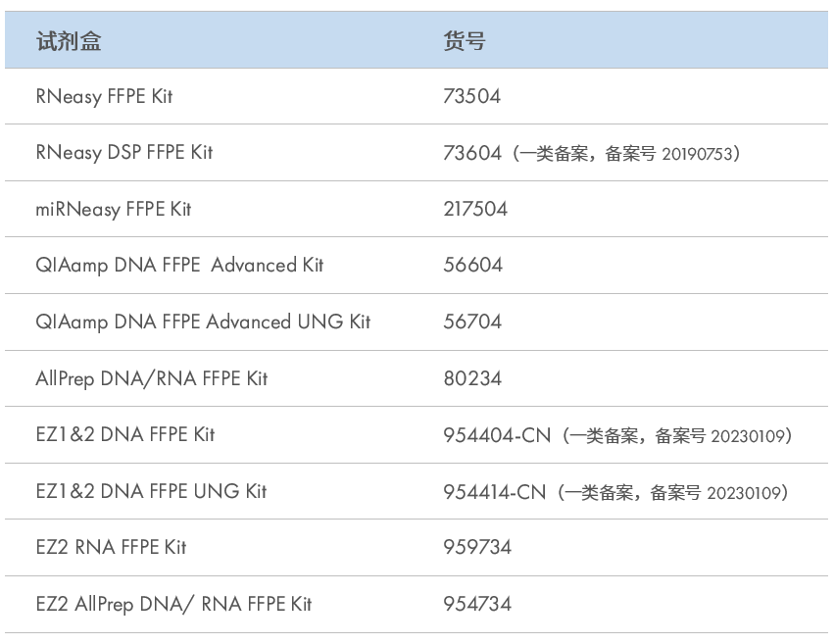Select AllPrep DNA/RNA FFPE Kit name
The width and height of the screenshot is (834, 644).
(x=151, y=378)
